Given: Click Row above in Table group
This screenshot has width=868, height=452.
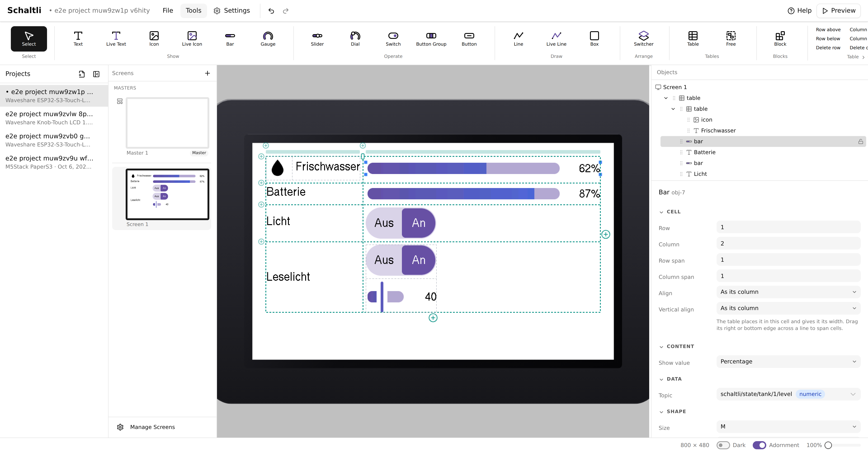Looking at the screenshot, I should 828,30.
